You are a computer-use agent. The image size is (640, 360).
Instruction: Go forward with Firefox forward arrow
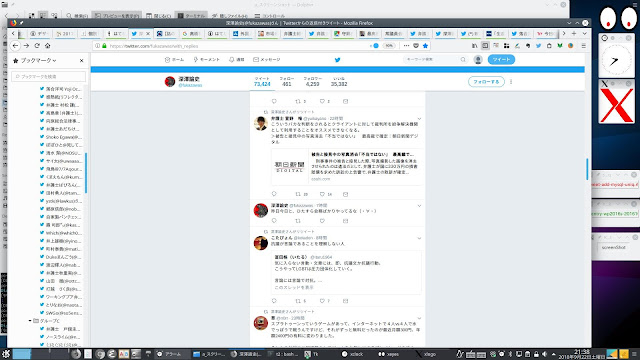[x=26, y=46]
